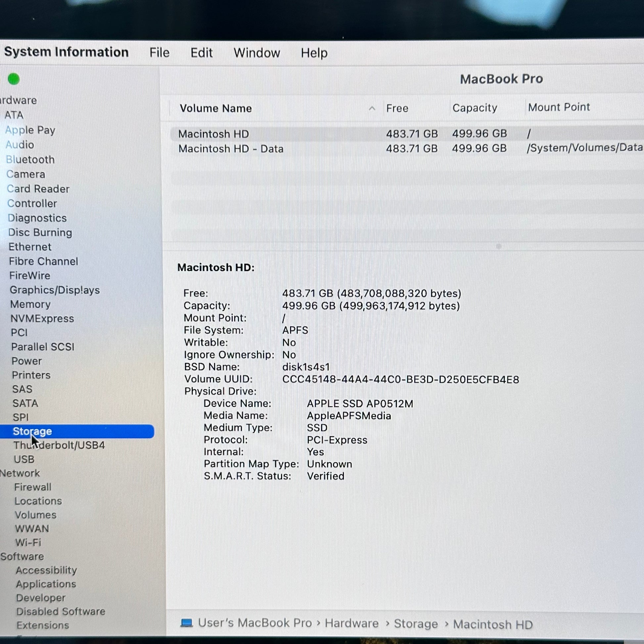Sort by the Capacity column header
Screen dimensions: 644x644
475,108
